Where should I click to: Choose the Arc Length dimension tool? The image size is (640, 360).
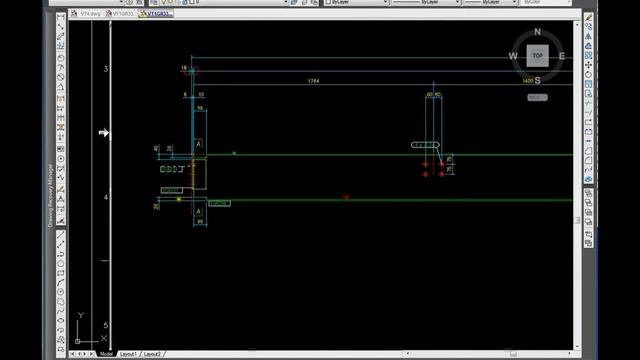click(61, 37)
